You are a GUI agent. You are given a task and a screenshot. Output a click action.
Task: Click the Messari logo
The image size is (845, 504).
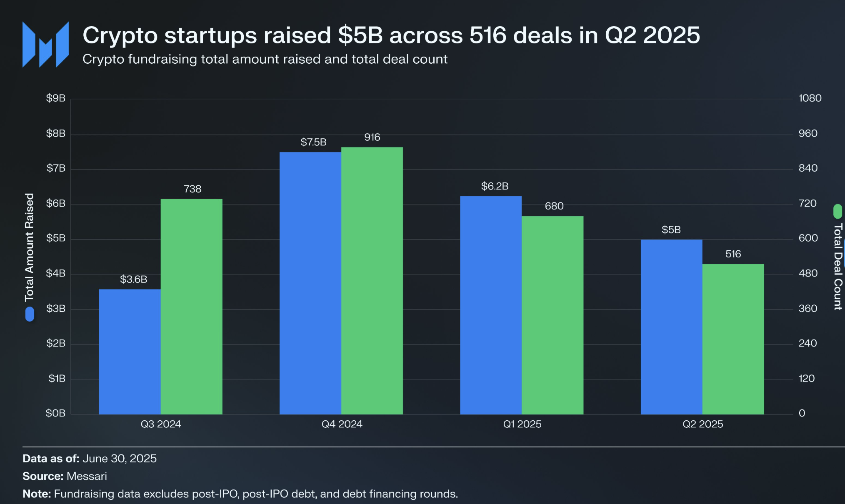(x=45, y=45)
